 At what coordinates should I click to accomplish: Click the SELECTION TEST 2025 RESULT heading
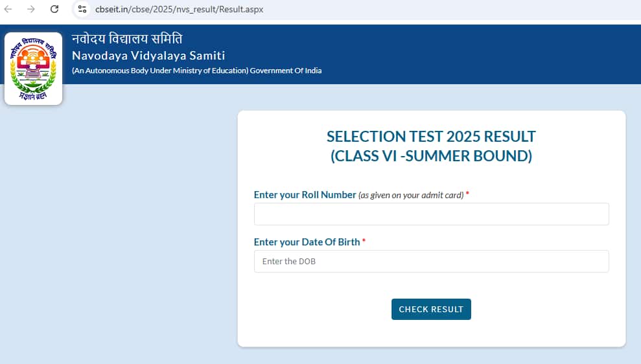[431, 137]
